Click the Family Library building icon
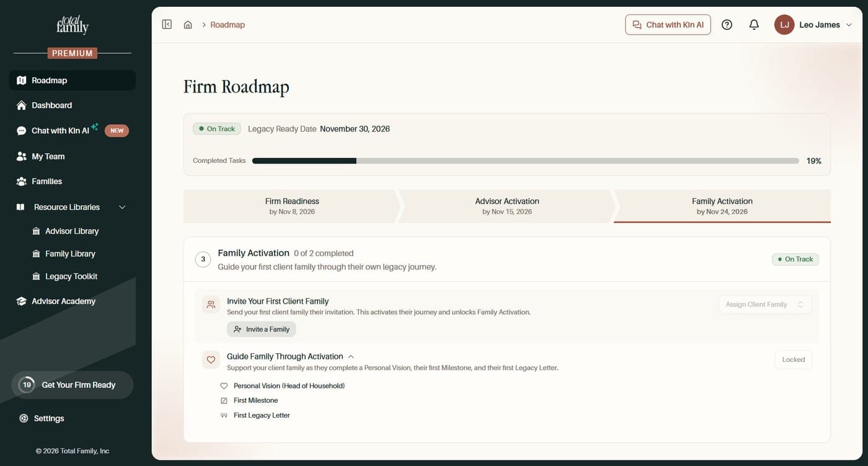The height and width of the screenshot is (466, 868). pyautogui.click(x=36, y=254)
